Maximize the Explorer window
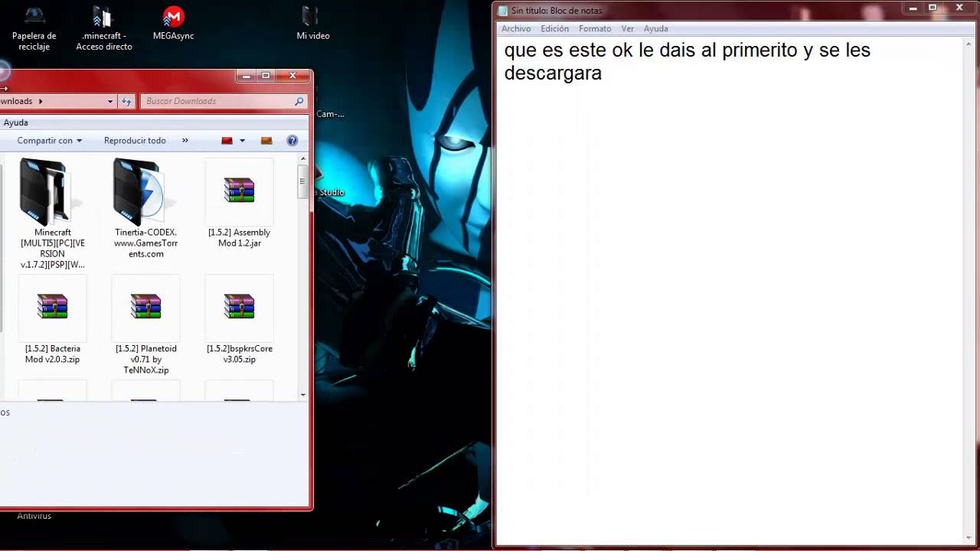 click(x=266, y=76)
